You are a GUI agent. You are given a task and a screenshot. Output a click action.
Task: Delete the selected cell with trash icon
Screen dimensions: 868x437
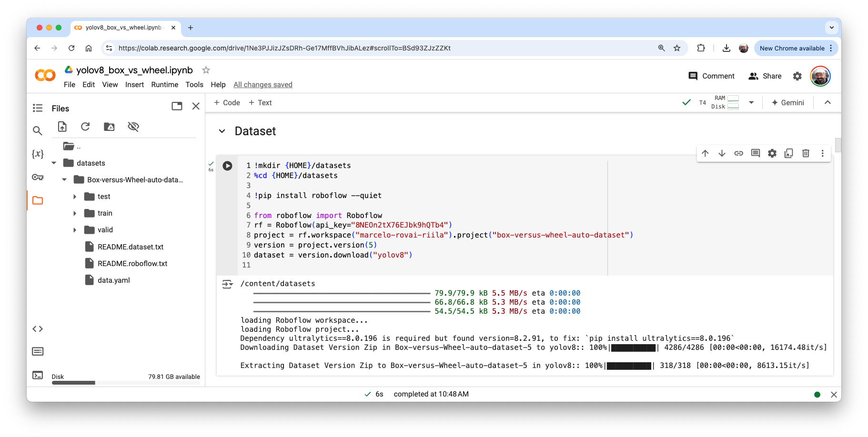[806, 153]
